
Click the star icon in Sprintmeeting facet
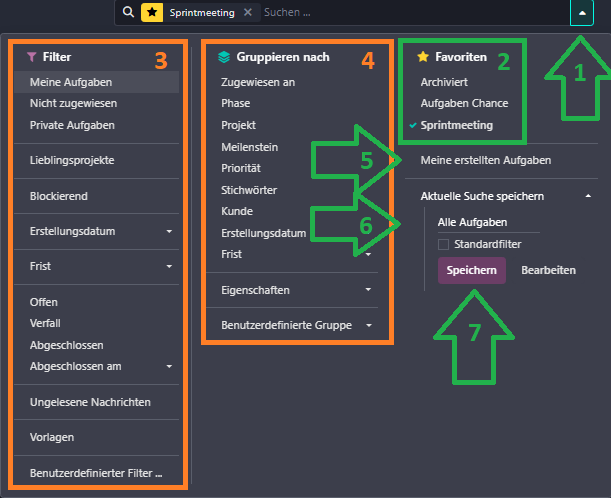[x=151, y=13]
